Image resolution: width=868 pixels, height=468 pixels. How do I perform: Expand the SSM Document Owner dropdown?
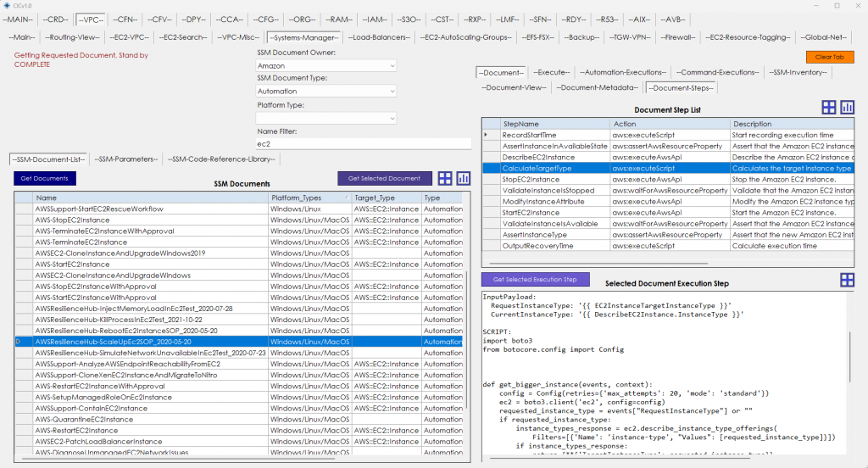[391, 65]
